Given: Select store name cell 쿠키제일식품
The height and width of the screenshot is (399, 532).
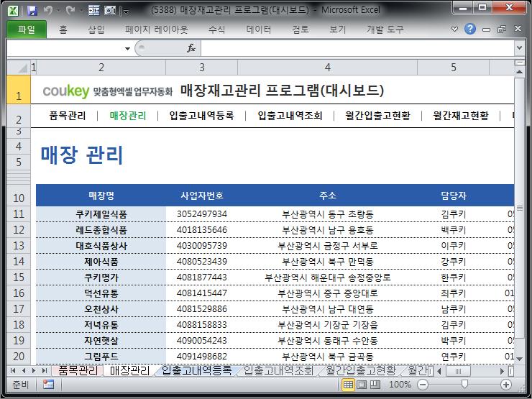Looking at the screenshot, I should (x=101, y=214).
